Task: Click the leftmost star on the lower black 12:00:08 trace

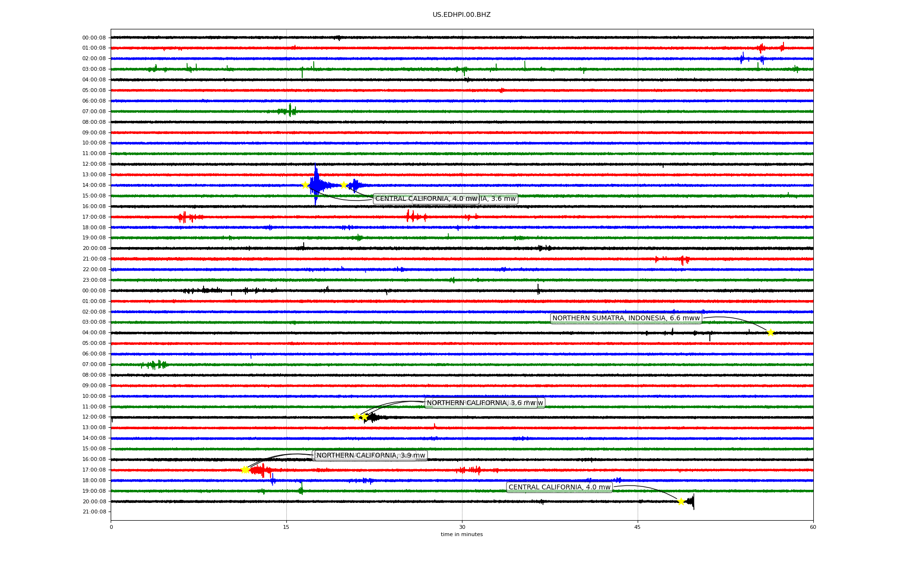Action: [357, 417]
